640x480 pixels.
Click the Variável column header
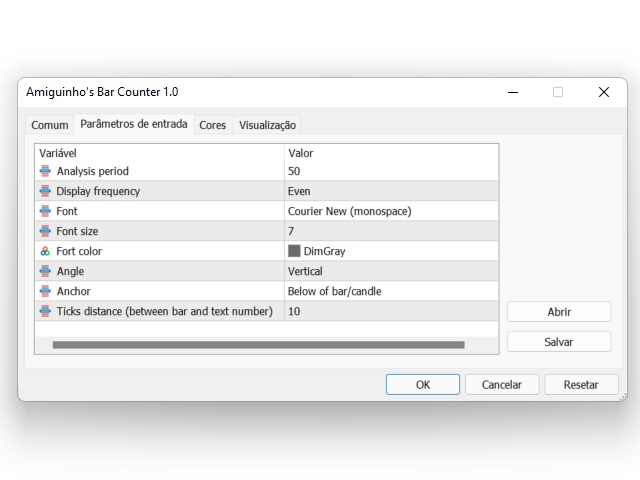pos(58,153)
